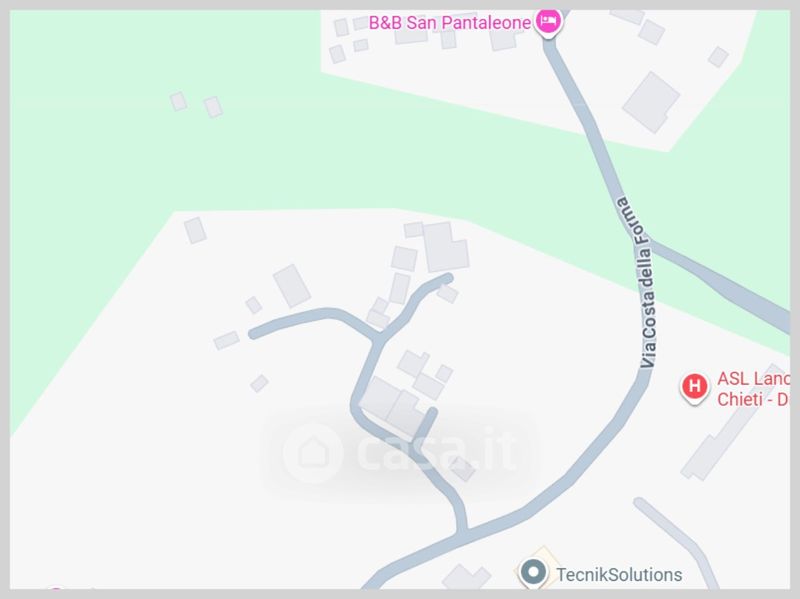
Task: Click the red hospital H marker
Action: [694, 387]
